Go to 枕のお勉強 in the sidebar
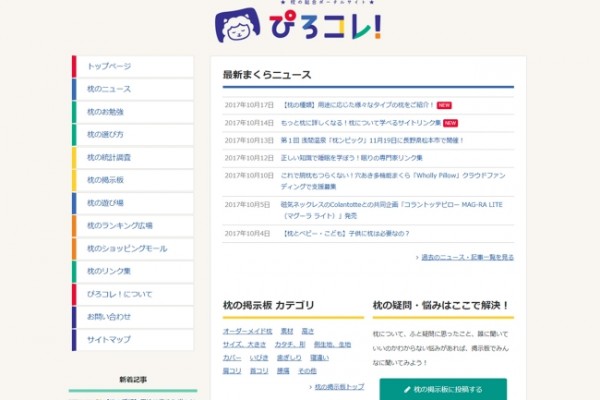Image resolution: width=600 pixels, height=400 pixels. point(133,112)
